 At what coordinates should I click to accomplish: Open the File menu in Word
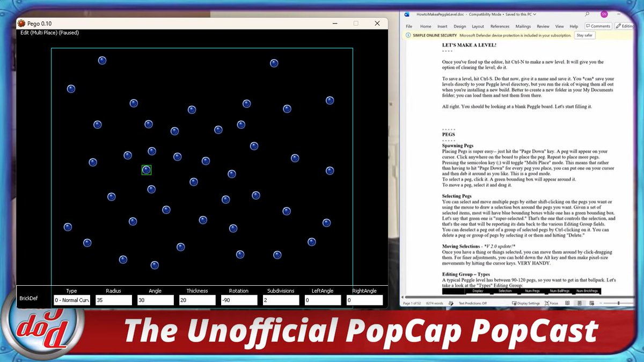coord(409,26)
